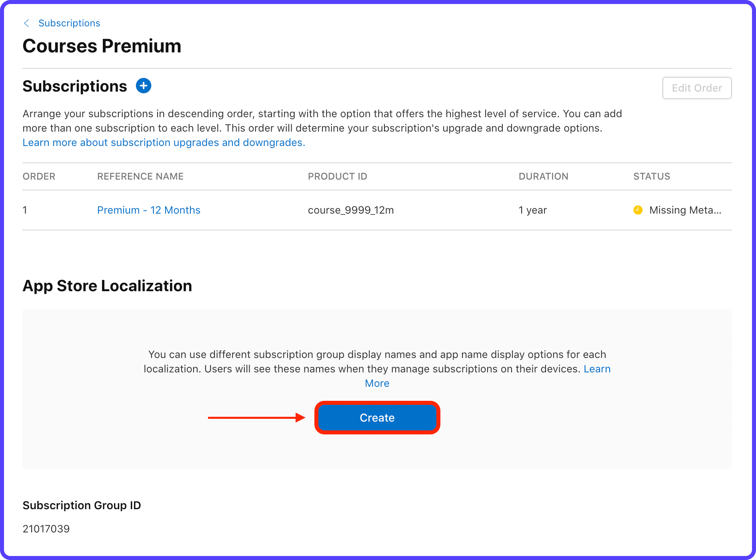Click the ORDER column header
The image size is (756, 560).
click(x=39, y=176)
